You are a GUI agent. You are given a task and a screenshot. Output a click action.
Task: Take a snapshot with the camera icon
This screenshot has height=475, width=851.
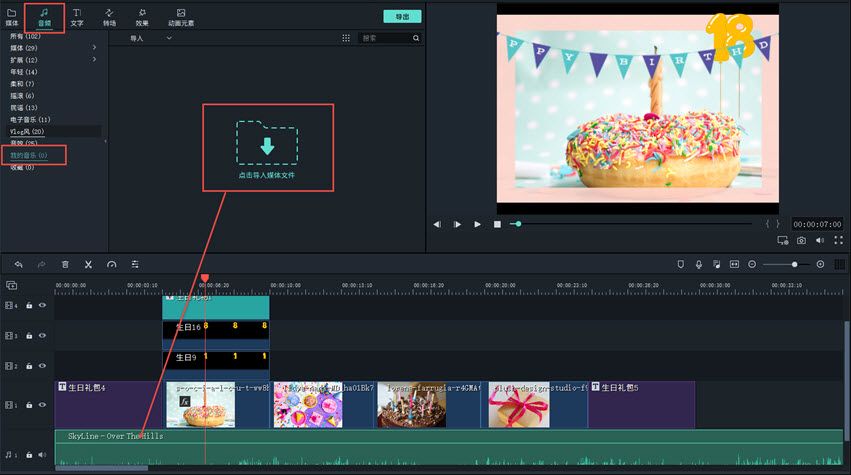point(801,240)
